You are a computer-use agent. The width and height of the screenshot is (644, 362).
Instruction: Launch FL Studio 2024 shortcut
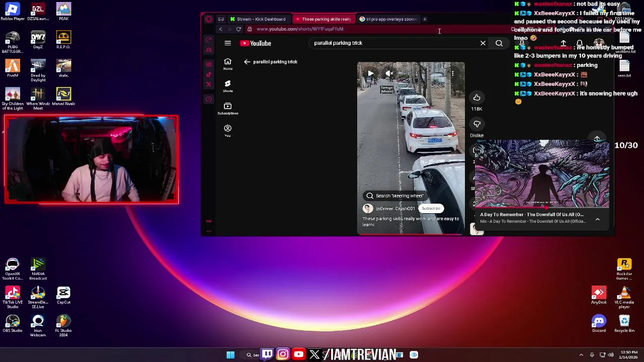click(63, 325)
